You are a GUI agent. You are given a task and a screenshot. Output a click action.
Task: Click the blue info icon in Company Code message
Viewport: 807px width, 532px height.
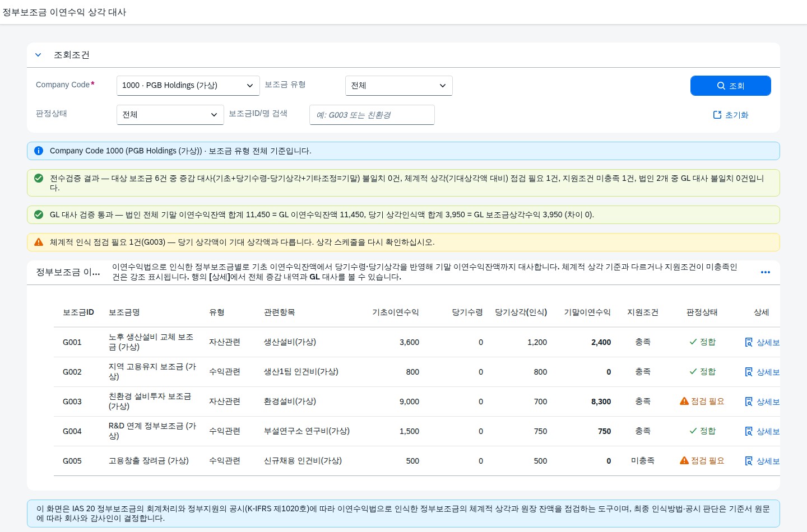pos(39,151)
